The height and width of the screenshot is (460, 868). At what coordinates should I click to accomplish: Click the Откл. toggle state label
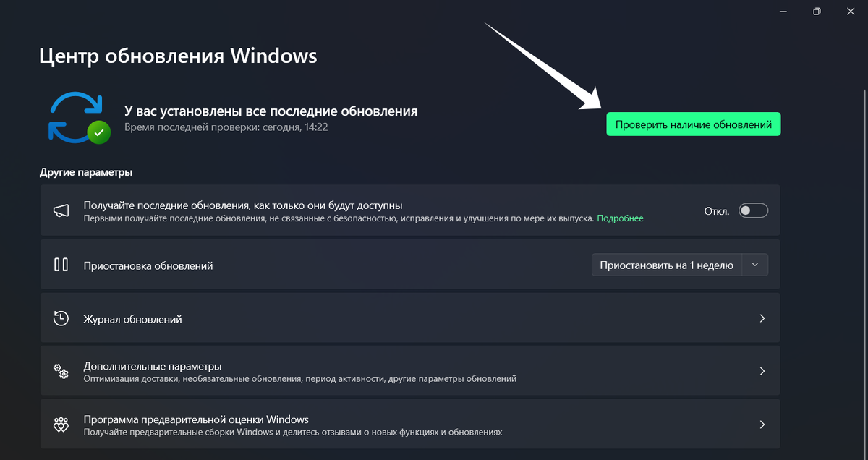(717, 211)
